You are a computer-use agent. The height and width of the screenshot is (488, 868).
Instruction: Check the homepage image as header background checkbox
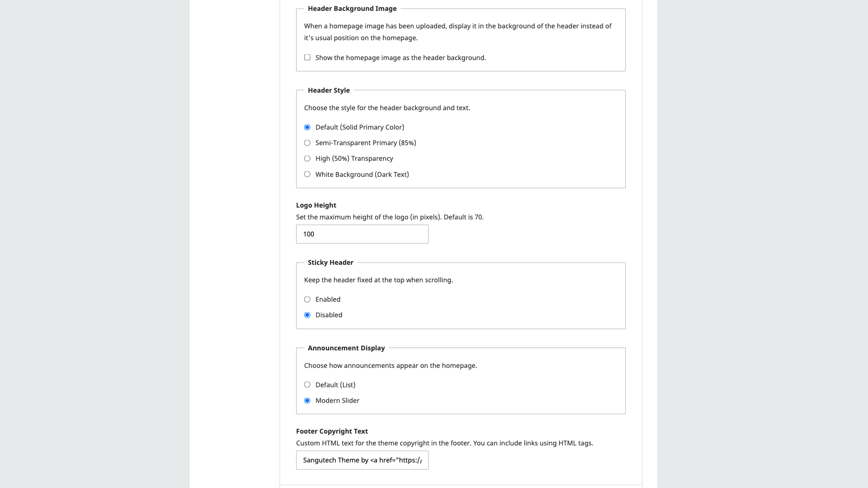[307, 58]
